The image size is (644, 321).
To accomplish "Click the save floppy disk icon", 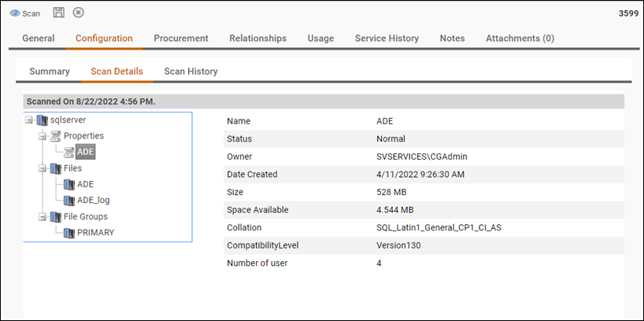I will pyautogui.click(x=59, y=13).
